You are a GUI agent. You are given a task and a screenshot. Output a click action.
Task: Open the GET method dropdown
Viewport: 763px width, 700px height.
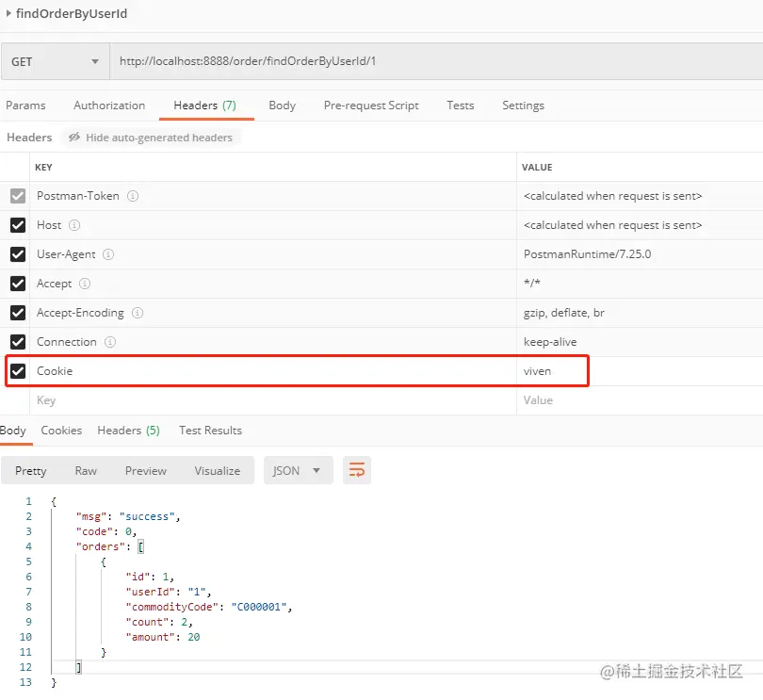(55, 62)
